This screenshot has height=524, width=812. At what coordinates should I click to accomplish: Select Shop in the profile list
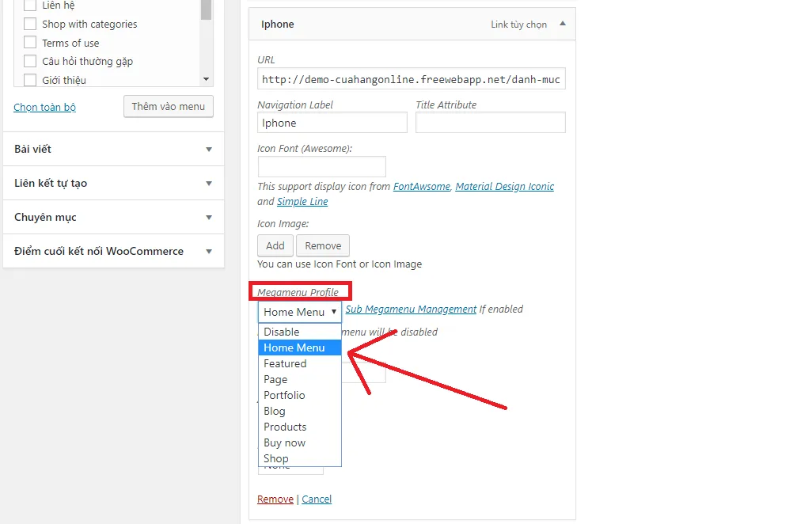click(x=300, y=459)
